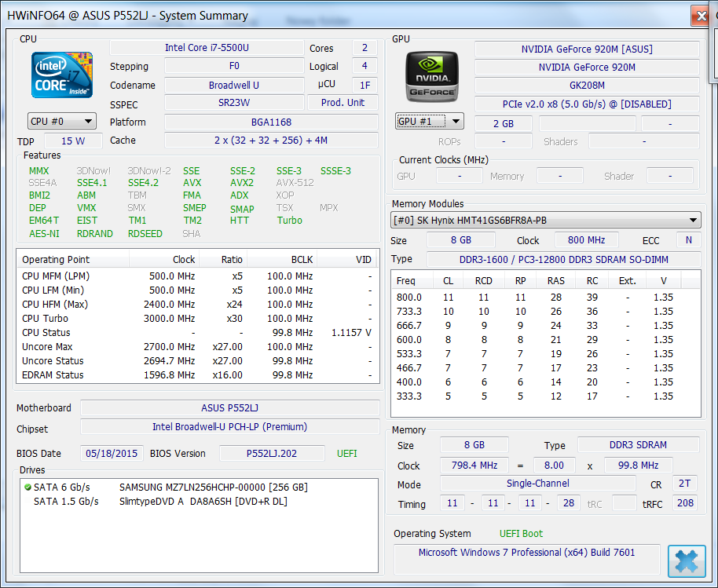This screenshot has width=718, height=588.
Task: Click the Single-Channel memory mode field
Action: [537, 484]
